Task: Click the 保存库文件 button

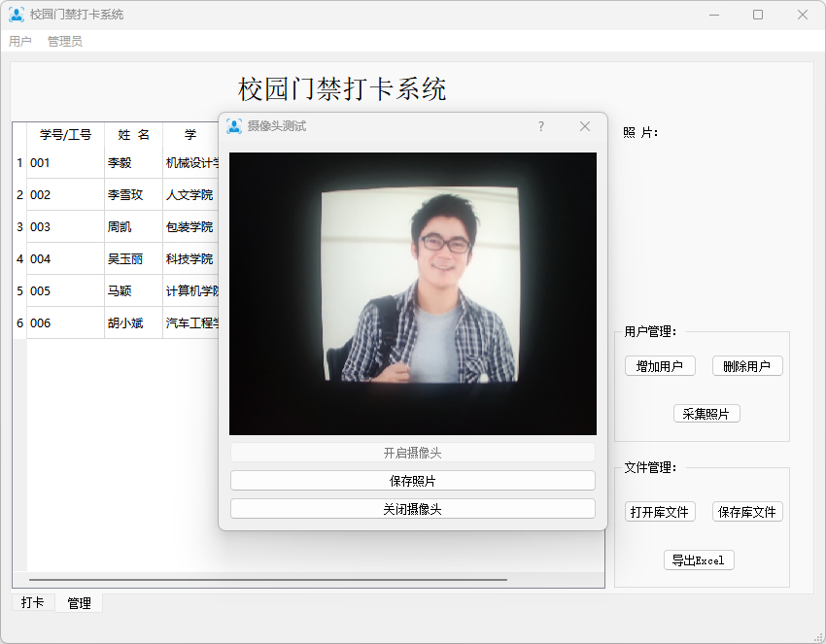Action: pyautogui.click(x=746, y=512)
